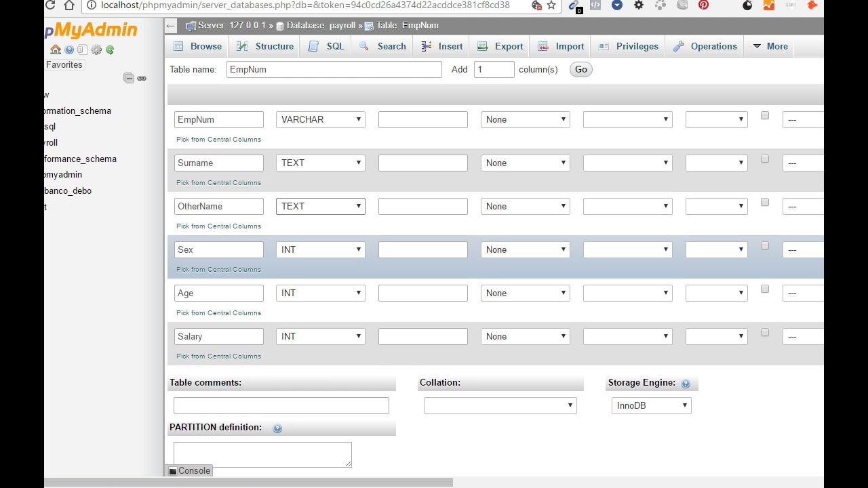Screen dimensions: 868x488
Task: Open the TEXT type dropdown for Surname
Action: 321,163
